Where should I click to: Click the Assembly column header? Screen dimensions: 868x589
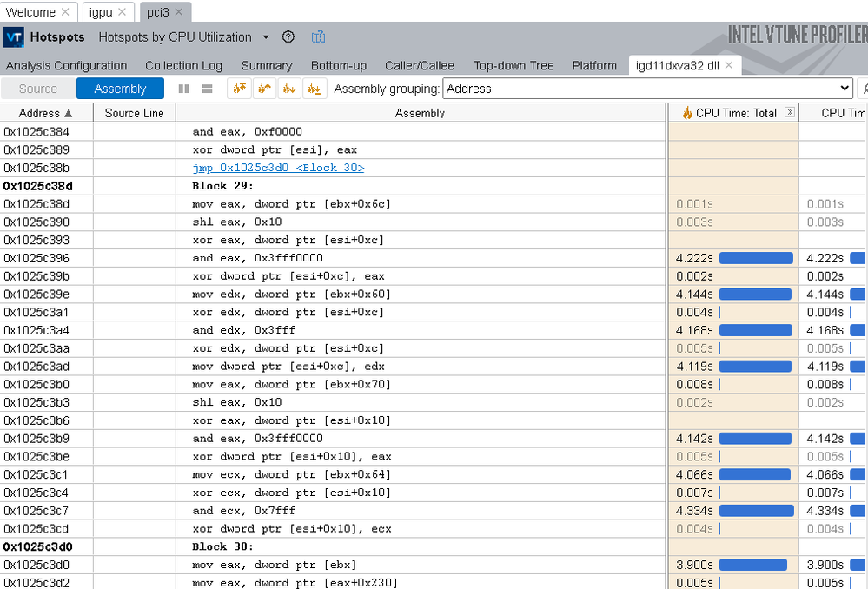421,113
